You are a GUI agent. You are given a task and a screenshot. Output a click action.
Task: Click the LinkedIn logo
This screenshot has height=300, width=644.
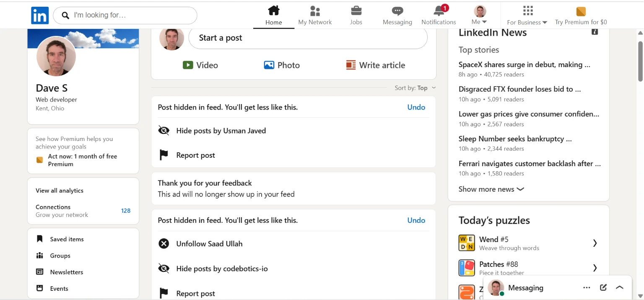point(40,16)
